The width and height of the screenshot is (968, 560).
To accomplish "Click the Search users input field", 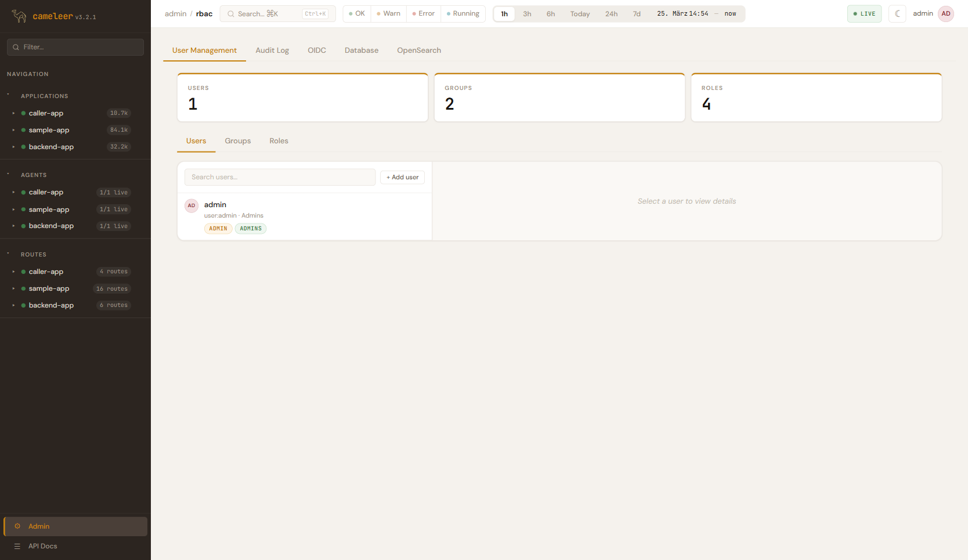I will [280, 178].
